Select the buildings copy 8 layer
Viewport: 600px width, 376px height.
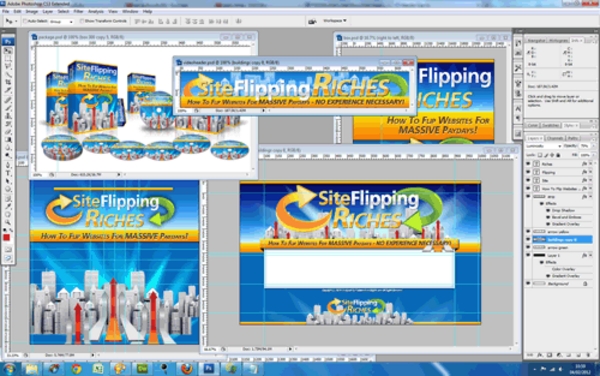click(562, 239)
